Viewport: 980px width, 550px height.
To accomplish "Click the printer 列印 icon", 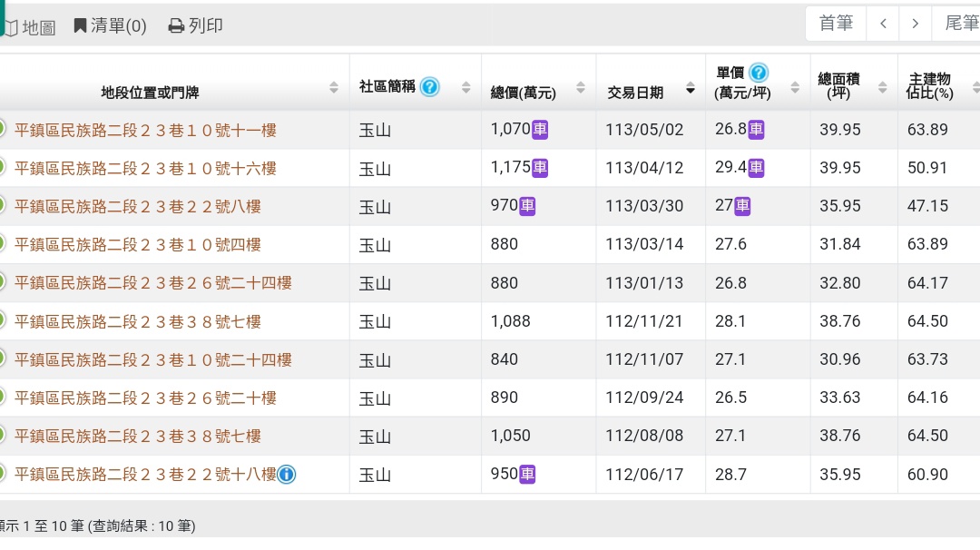I will [x=176, y=25].
